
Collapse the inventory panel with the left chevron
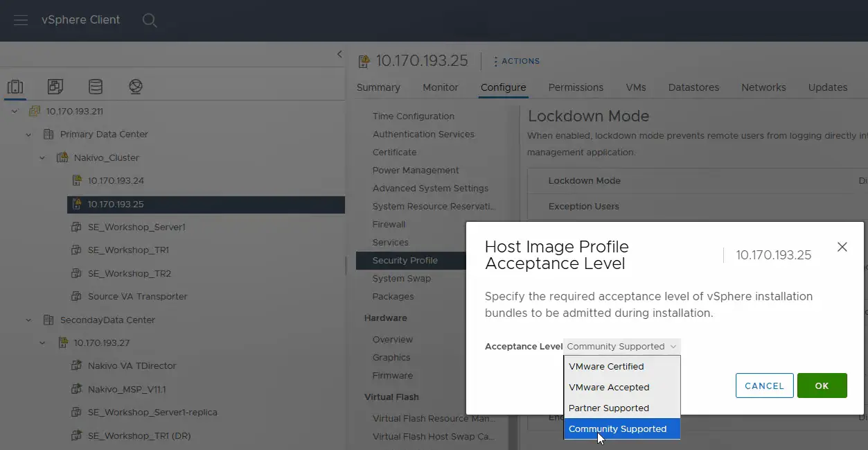pyautogui.click(x=339, y=53)
